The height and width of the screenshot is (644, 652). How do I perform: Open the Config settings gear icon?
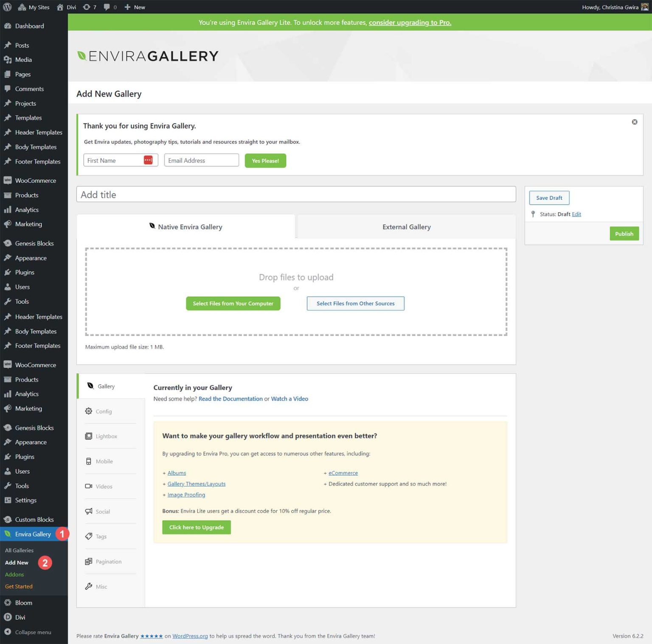(89, 411)
